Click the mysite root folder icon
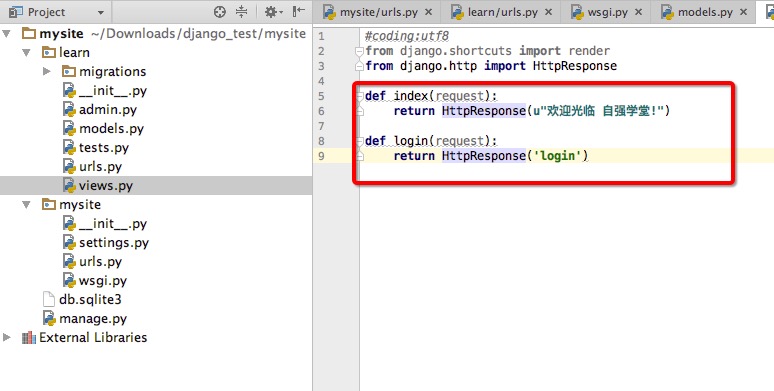Screen dimensions: 774x391 (29, 34)
